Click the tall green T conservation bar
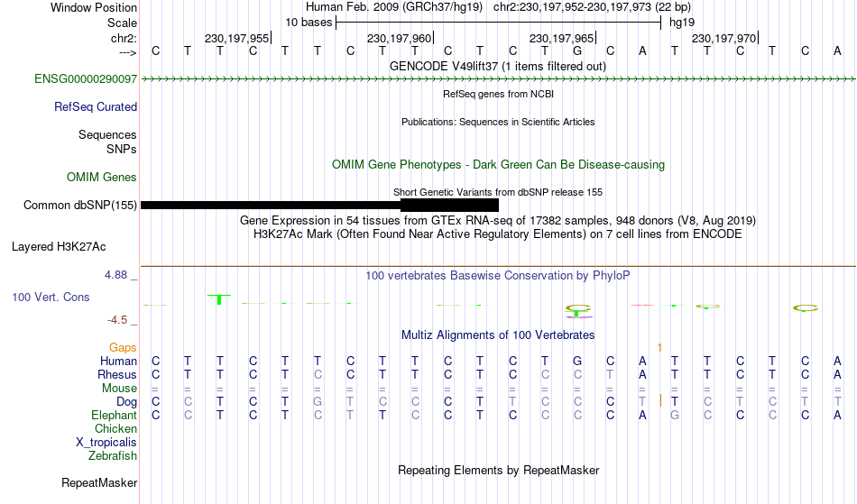857x504 pixels. pos(219,299)
